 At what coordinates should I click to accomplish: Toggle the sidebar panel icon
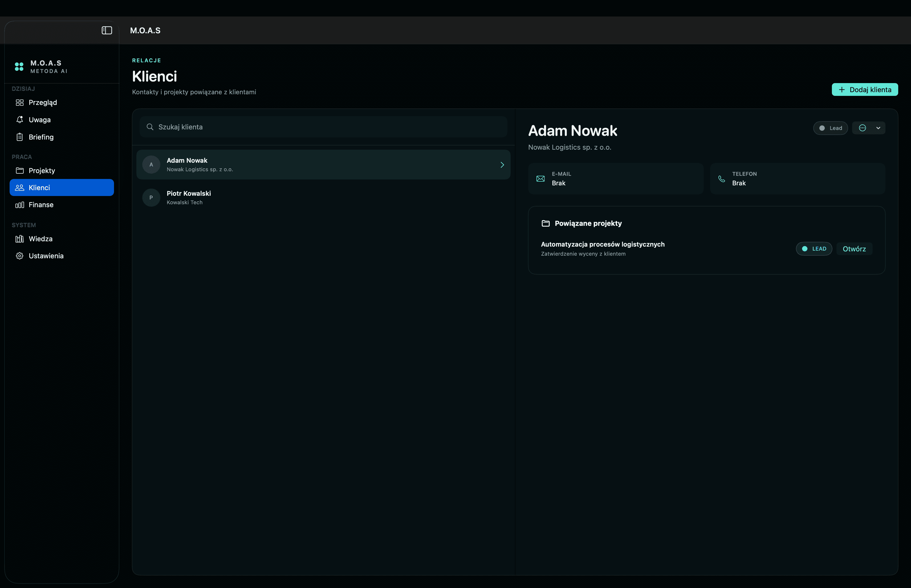[x=107, y=31]
